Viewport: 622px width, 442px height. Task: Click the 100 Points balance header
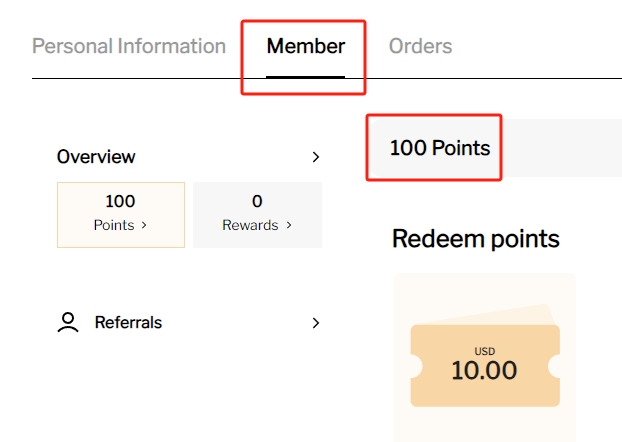click(440, 148)
